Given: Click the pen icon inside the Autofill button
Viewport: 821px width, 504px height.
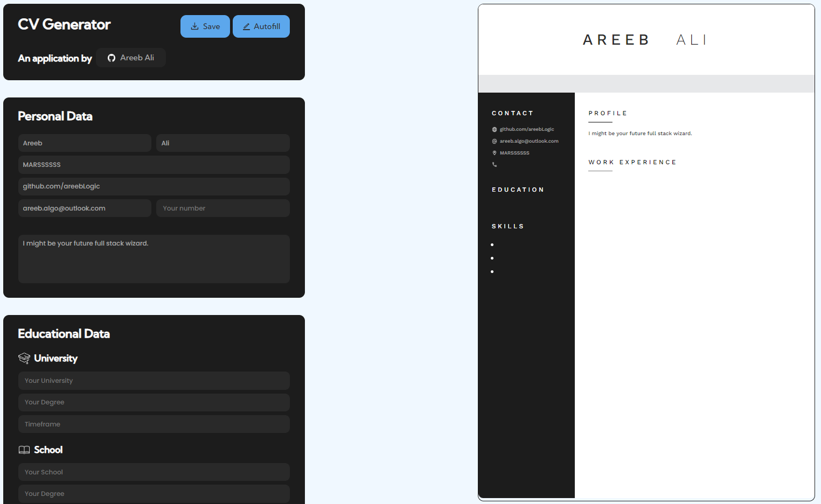Looking at the screenshot, I should [x=246, y=26].
